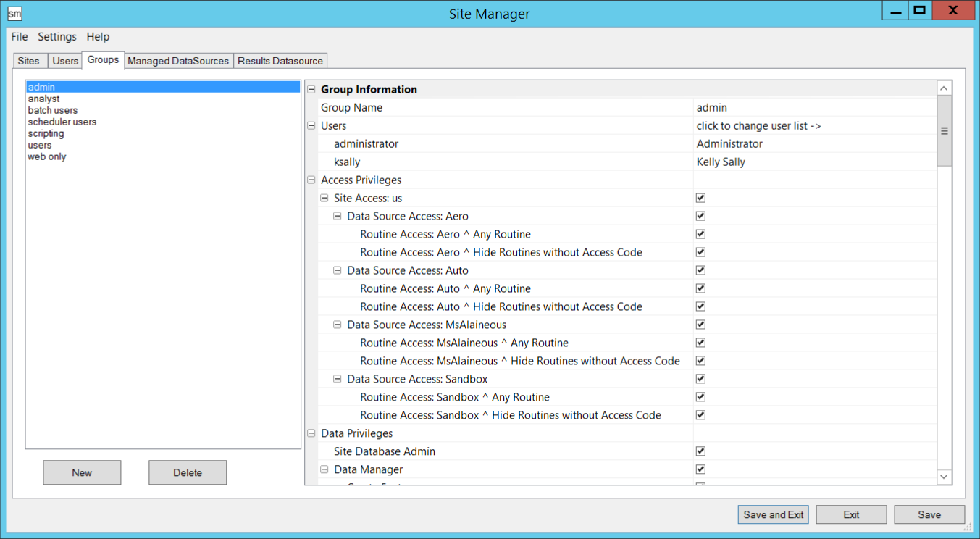This screenshot has height=539, width=980.
Task: Uncheck Data Source Access: Sandbox checkbox
Action: point(700,379)
